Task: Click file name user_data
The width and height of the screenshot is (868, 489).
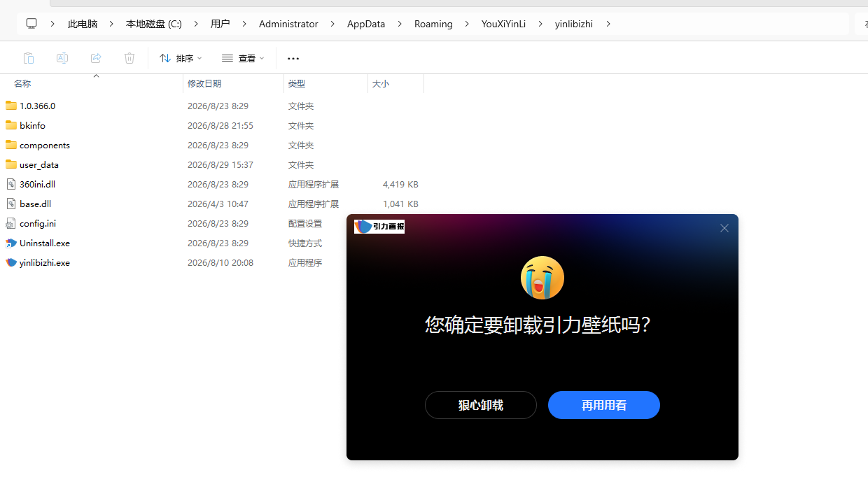Action: pyautogui.click(x=39, y=164)
